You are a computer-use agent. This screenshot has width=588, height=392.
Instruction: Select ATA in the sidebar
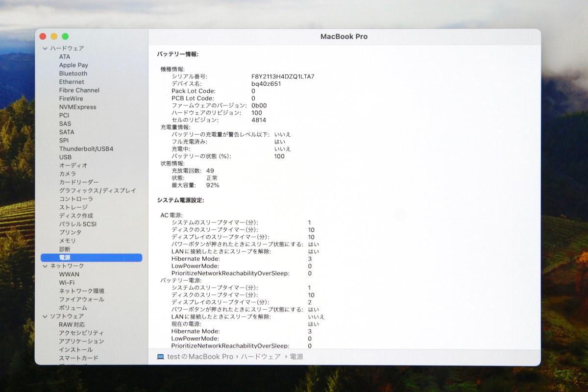pyautogui.click(x=65, y=56)
